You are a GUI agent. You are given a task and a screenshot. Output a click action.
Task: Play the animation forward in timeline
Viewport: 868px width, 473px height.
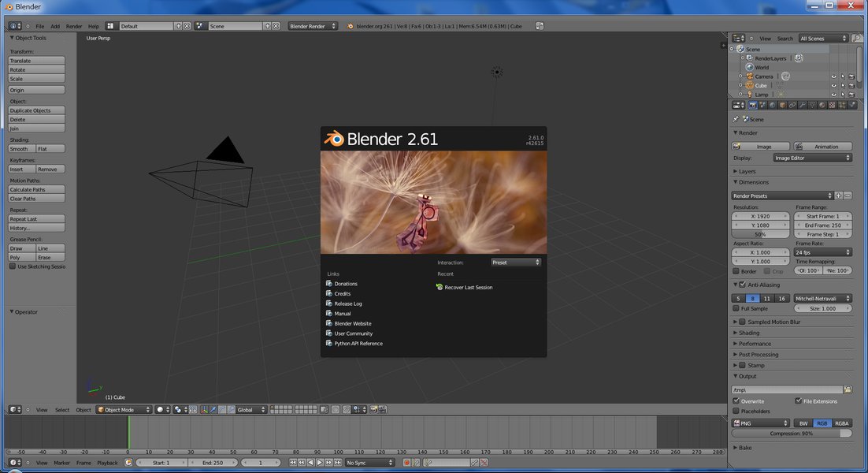(320, 463)
